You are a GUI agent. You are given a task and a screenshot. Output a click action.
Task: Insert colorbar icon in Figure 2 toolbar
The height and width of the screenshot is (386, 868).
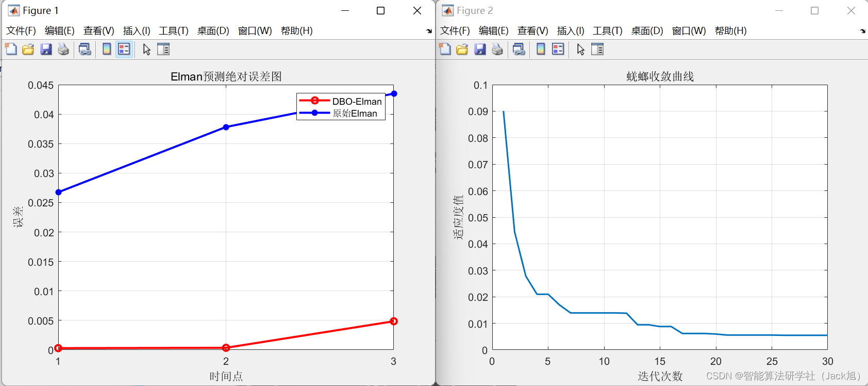click(x=541, y=50)
